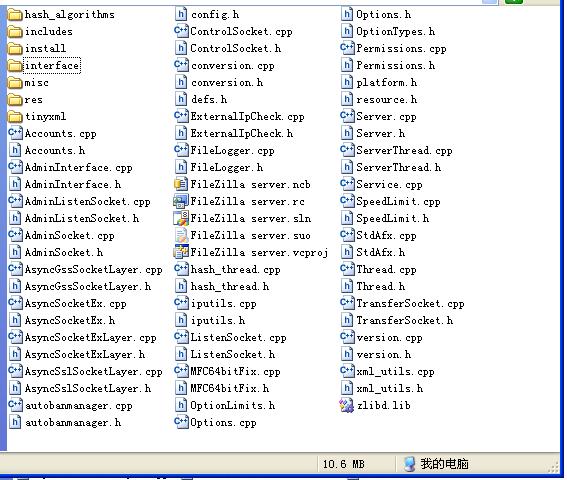Image resolution: width=567 pixels, height=480 pixels.
Task: Select the zlibd.lib library file icon
Action: point(346,405)
